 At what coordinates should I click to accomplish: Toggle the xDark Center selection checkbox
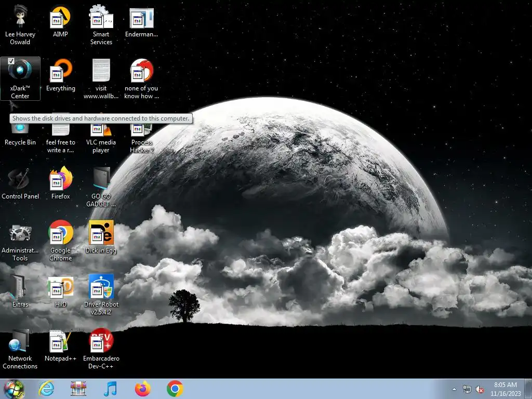pyautogui.click(x=11, y=61)
